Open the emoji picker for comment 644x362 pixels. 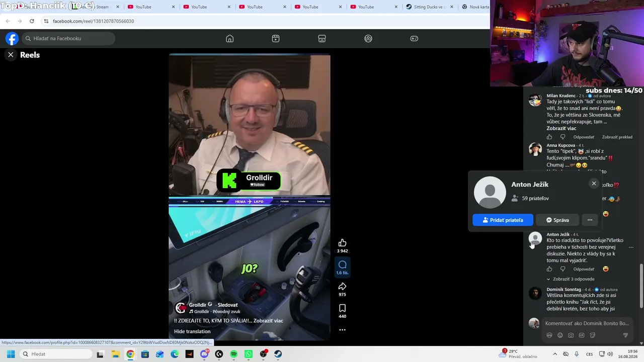560,335
